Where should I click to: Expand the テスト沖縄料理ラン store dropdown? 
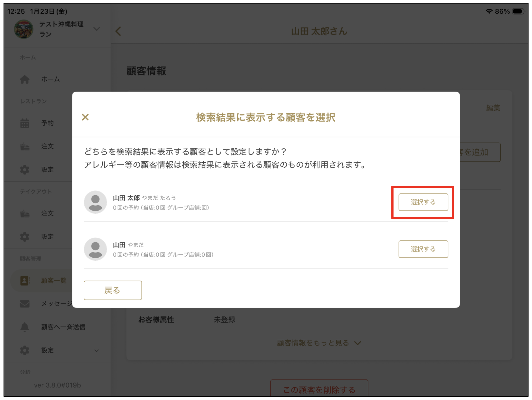point(97,29)
